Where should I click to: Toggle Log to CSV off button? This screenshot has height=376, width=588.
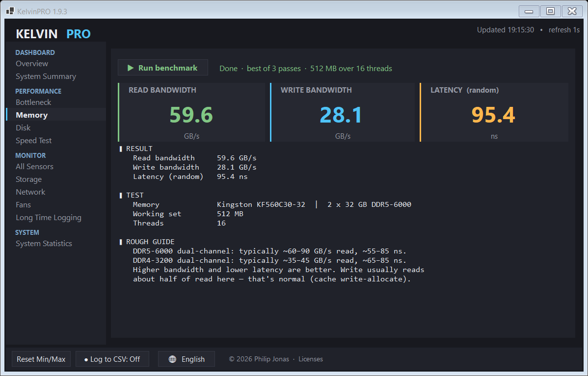pos(112,359)
